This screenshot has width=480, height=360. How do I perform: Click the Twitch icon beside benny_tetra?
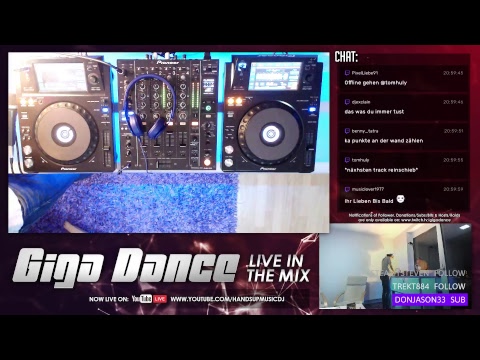[347, 131]
